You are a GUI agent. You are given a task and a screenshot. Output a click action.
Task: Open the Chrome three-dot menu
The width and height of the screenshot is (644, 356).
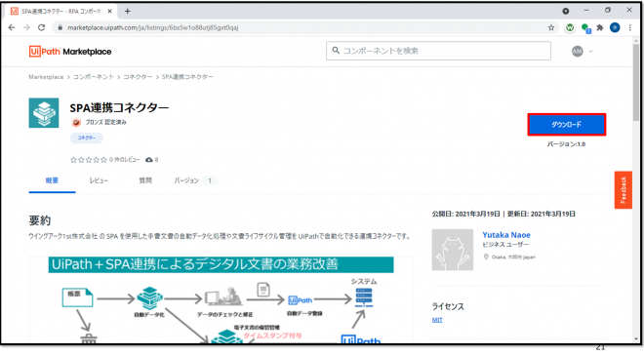click(630, 27)
